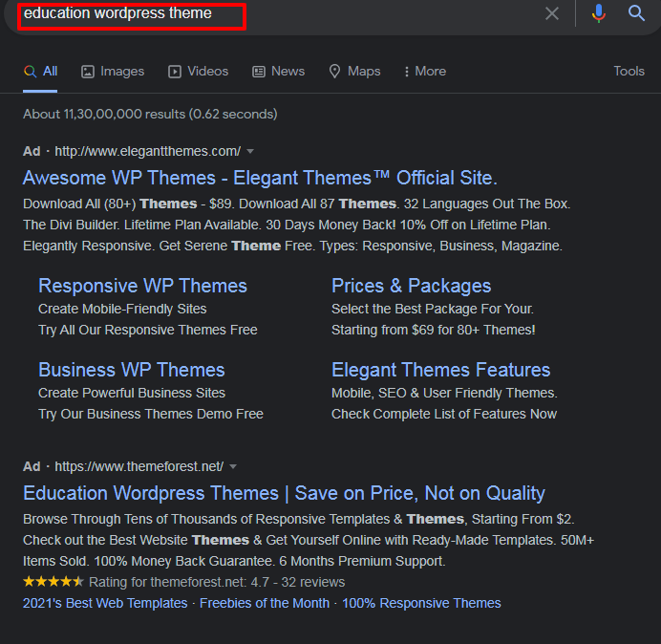Switch to the Images tab
Image resolution: width=661 pixels, height=644 pixels.
coord(113,72)
